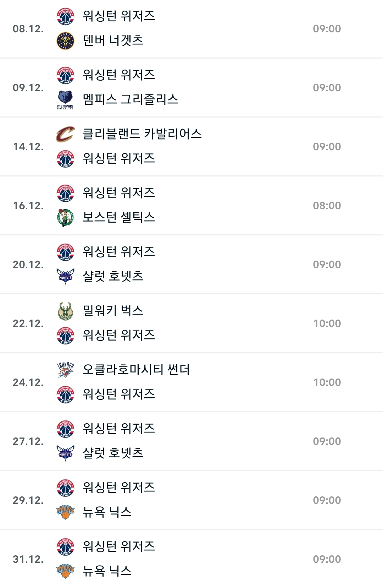383x588 pixels.
Task: Open the 오클라호마시티 썬더 team name
Action: (136, 370)
